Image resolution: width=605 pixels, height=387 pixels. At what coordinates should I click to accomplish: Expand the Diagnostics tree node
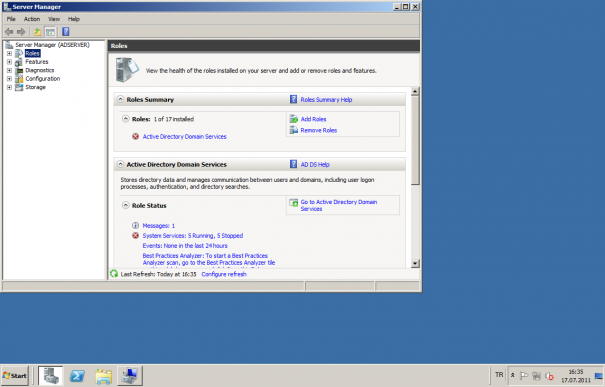(9, 70)
